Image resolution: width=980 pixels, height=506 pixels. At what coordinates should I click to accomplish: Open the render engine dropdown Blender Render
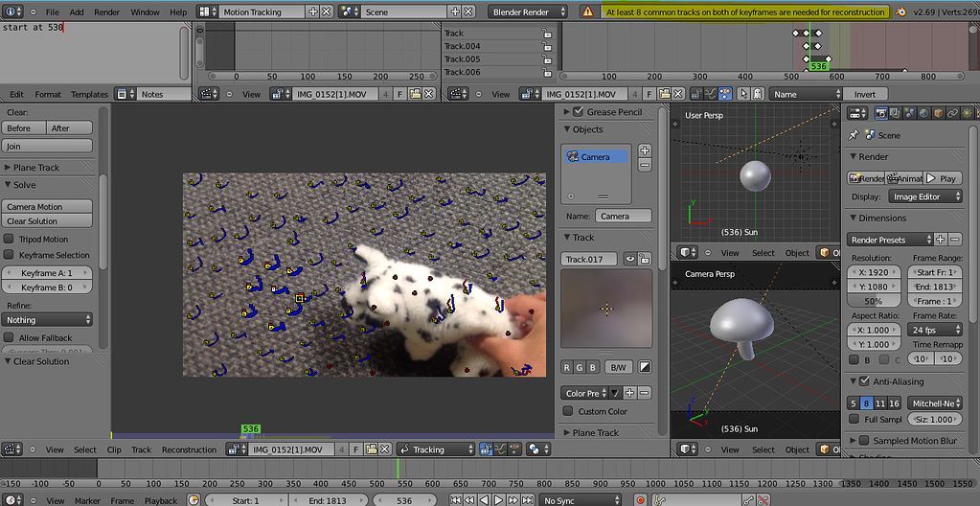point(527,11)
